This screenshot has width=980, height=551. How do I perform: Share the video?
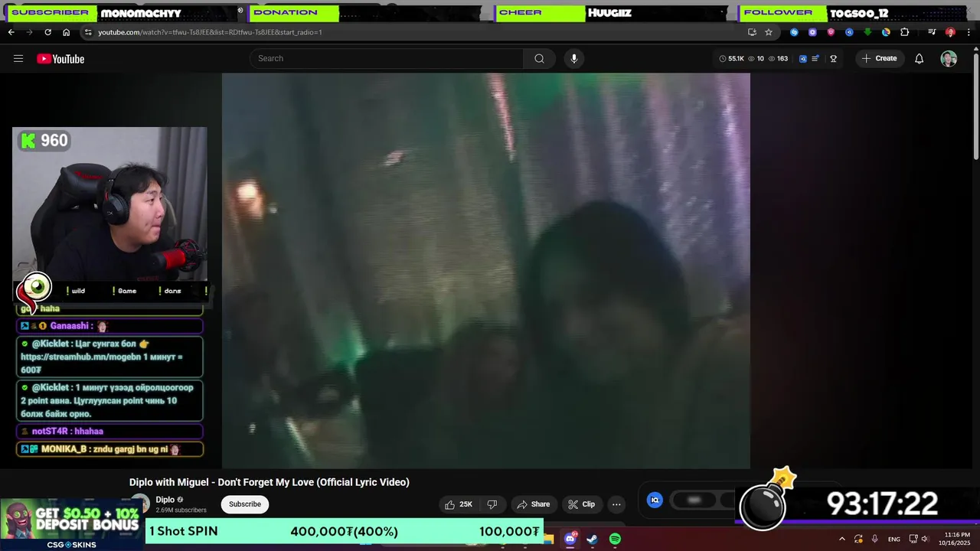pyautogui.click(x=534, y=504)
